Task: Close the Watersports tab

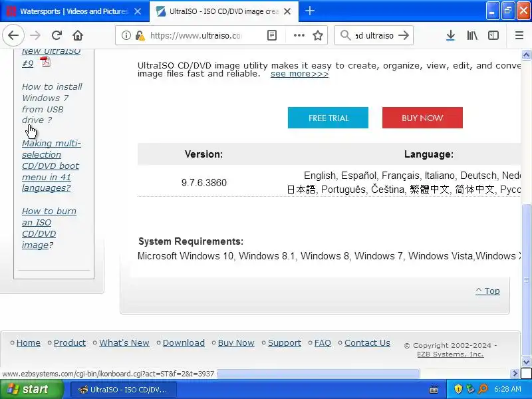Action: (138, 11)
